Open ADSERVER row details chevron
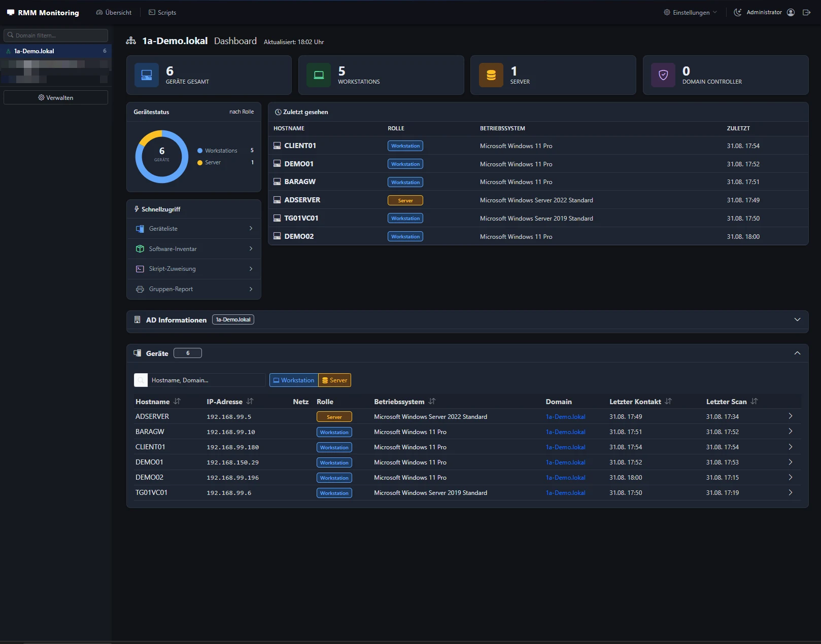 pos(791,416)
